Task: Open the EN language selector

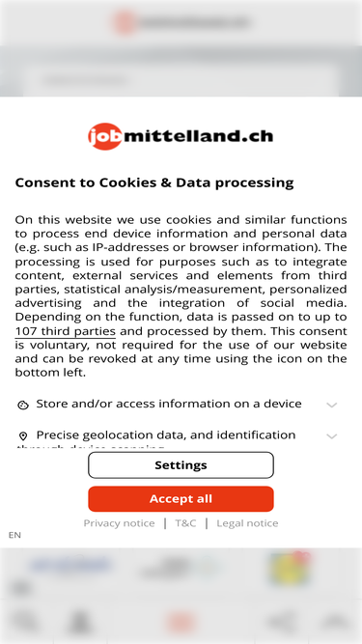Action: click(14, 535)
